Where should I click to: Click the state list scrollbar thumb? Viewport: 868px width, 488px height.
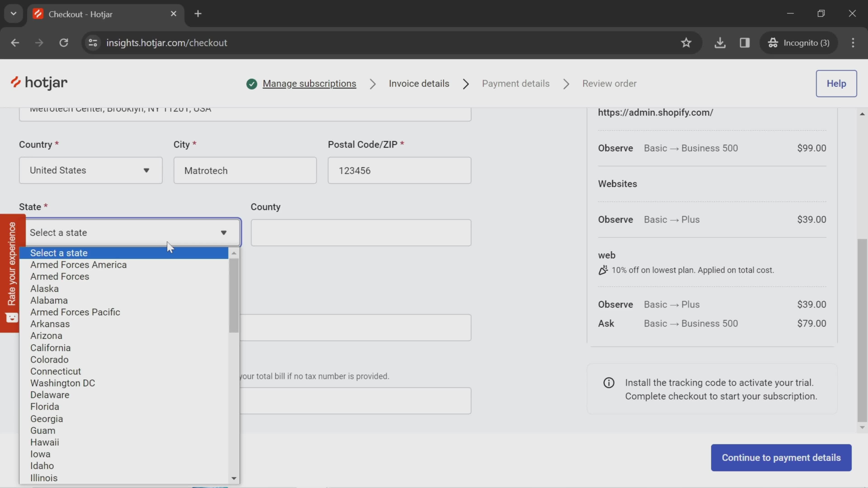(234, 295)
